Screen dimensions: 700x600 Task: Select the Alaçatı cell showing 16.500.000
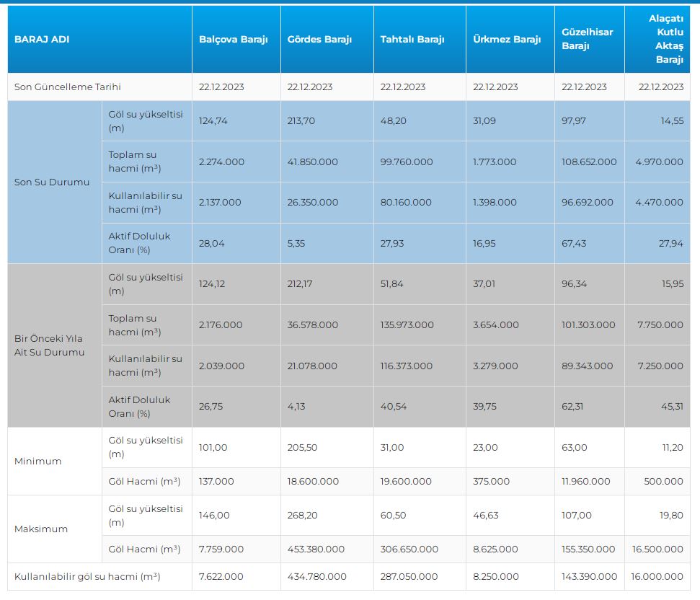coord(660,549)
